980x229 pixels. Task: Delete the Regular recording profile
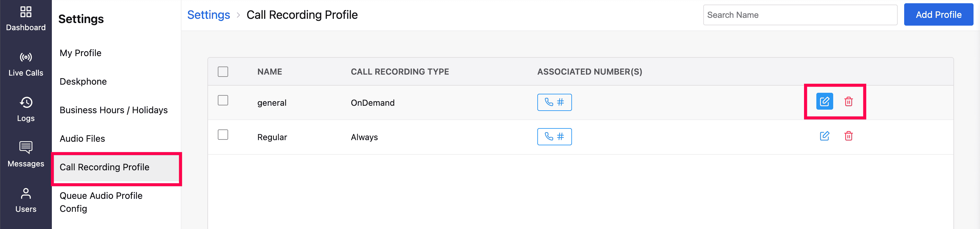848,136
